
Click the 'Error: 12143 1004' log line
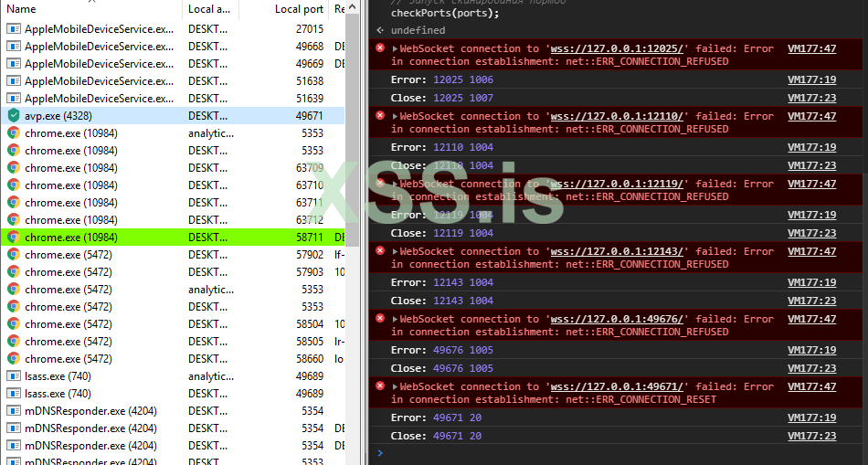(x=441, y=282)
